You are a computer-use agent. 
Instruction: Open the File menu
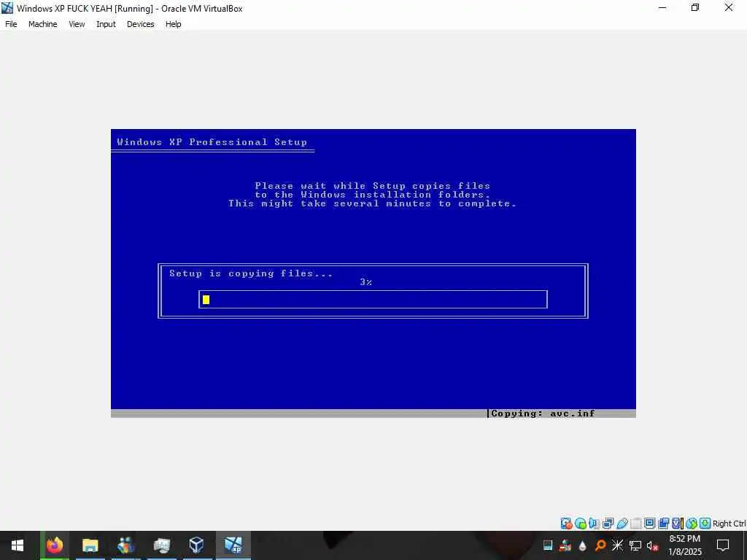(x=11, y=24)
